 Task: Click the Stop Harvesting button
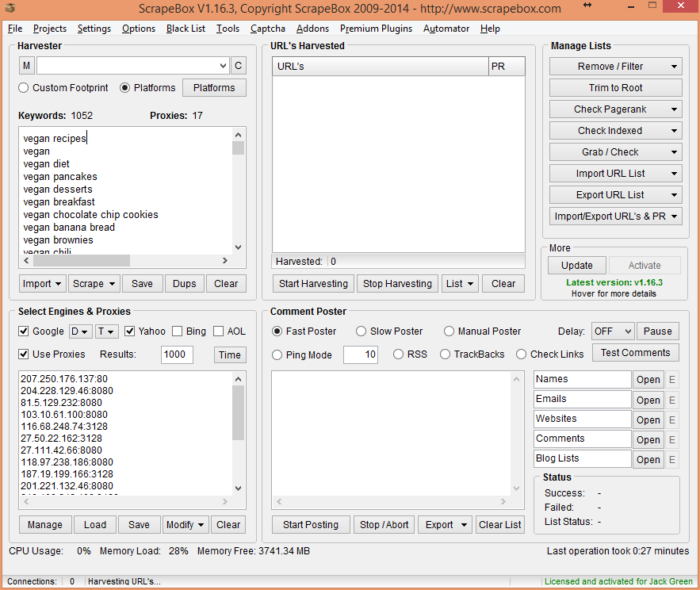click(x=397, y=284)
